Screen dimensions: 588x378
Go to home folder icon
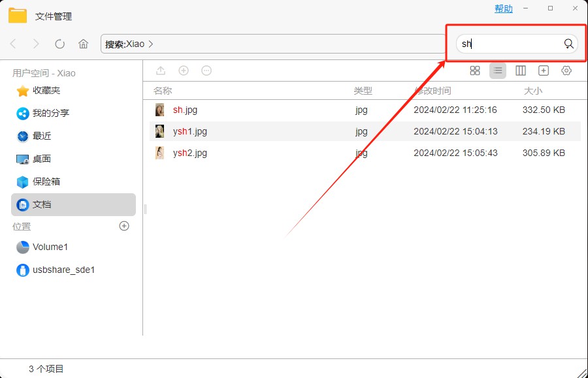(x=83, y=44)
